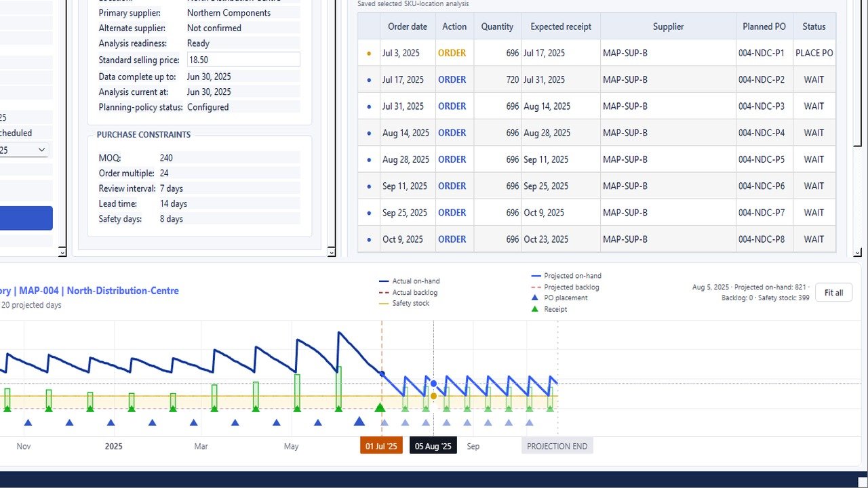868x488 pixels.
Task: Click the orange marker dot in the Jul 3, 2025 order row
Action: pyautogui.click(x=369, y=53)
